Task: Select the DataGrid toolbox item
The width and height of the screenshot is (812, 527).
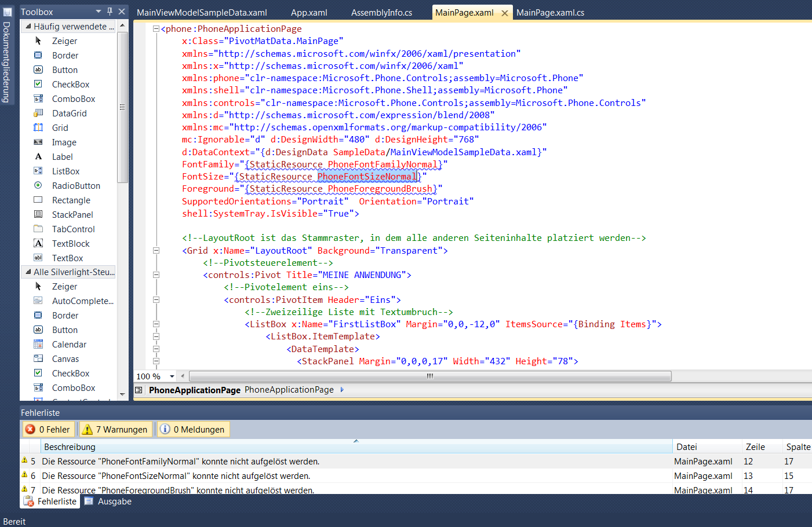Action: (70, 114)
